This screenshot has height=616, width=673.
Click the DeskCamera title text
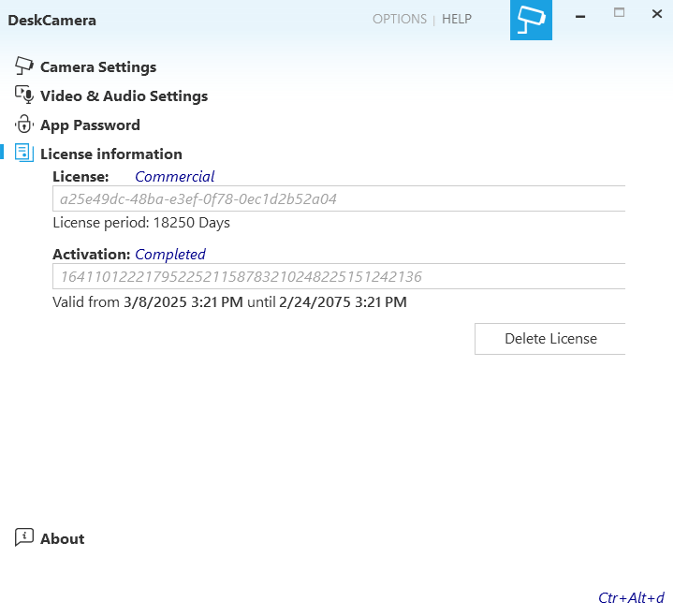point(51,21)
